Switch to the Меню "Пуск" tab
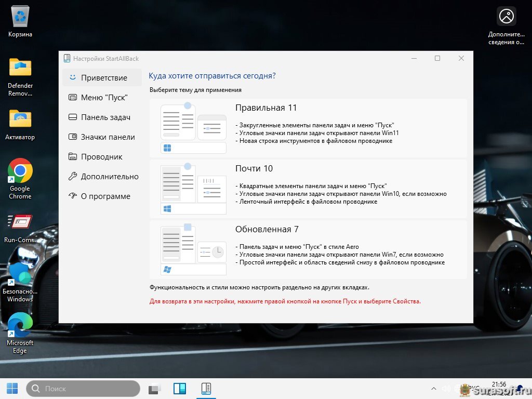This screenshot has height=399, width=532. [x=104, y=98]
